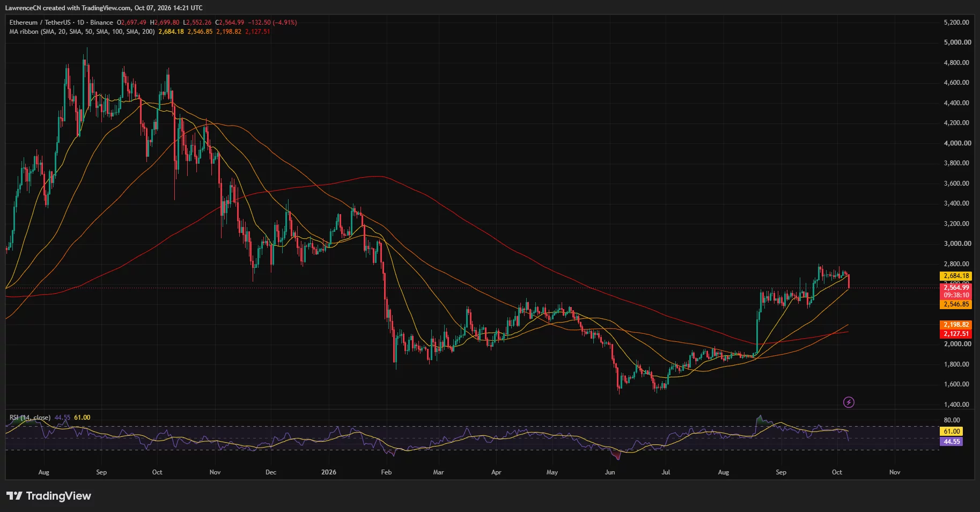Click the high price value 2,699.80
Image resolution: width=980 pixels, height=512 pixels.
(x=167, y=23)
